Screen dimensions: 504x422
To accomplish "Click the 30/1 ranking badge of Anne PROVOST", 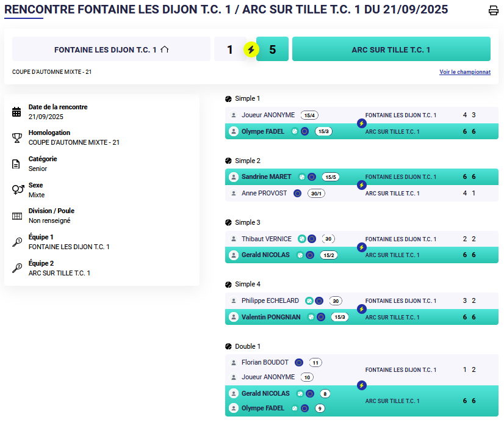I will (316, 193).
